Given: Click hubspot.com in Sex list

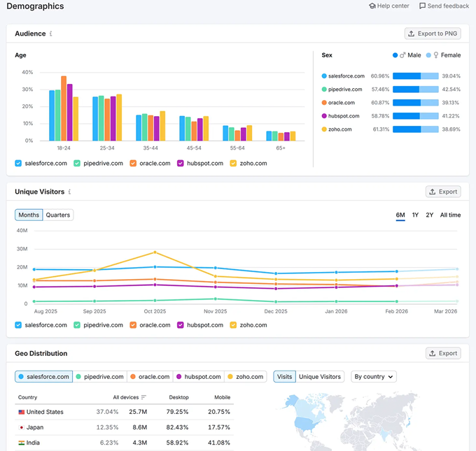Looking at the screenshot, I should [344, 116].
